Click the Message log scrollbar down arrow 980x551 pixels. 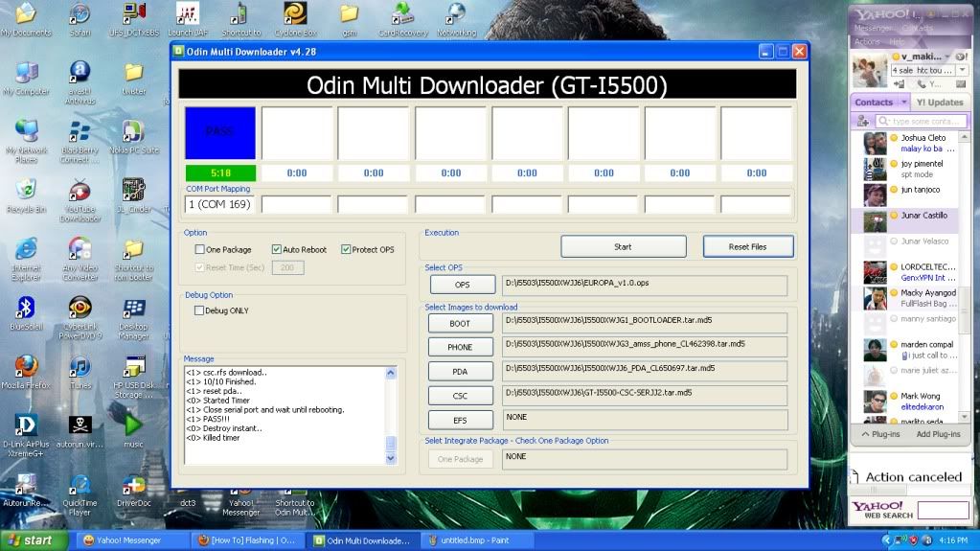click(x=391, y=458)
